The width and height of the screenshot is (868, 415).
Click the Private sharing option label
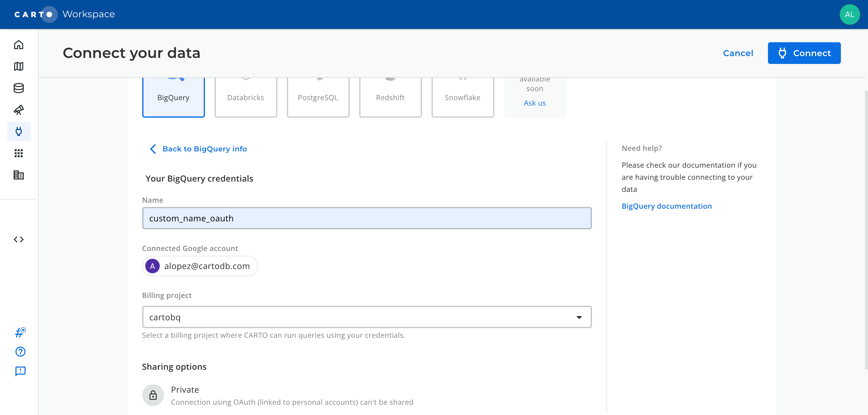click(x=185, y=389)
